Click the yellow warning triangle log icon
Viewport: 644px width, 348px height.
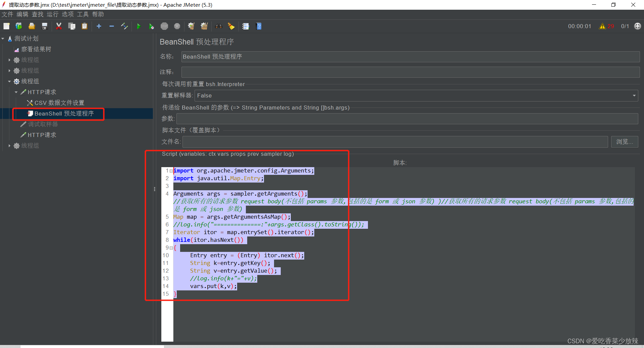click(x=602, y=26)
